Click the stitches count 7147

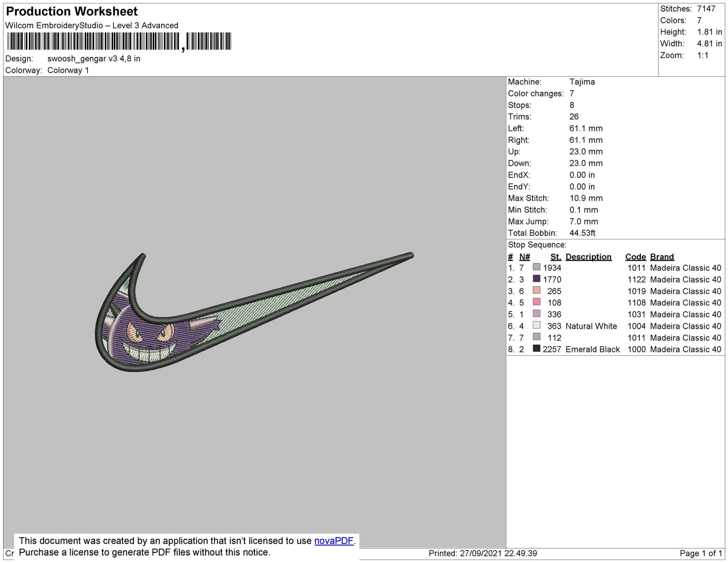pyautogui.click(x=706, y=9)
